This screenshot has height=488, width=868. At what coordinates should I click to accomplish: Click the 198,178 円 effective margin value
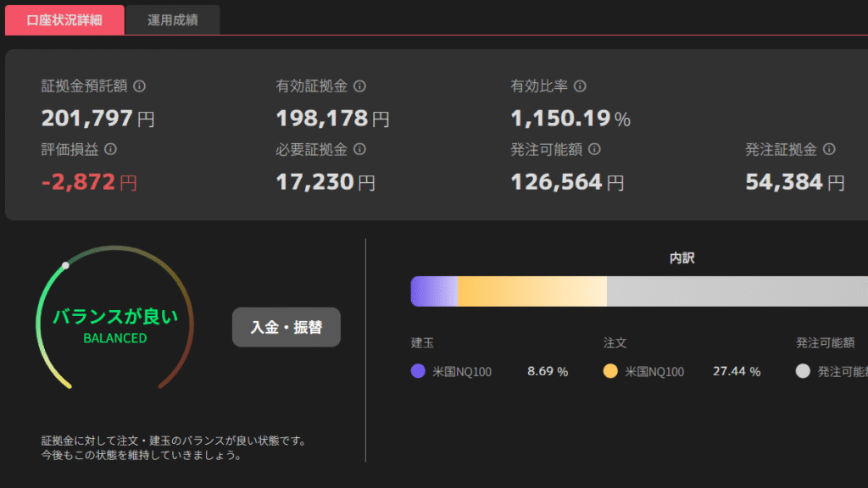click(x=332, y=119)
